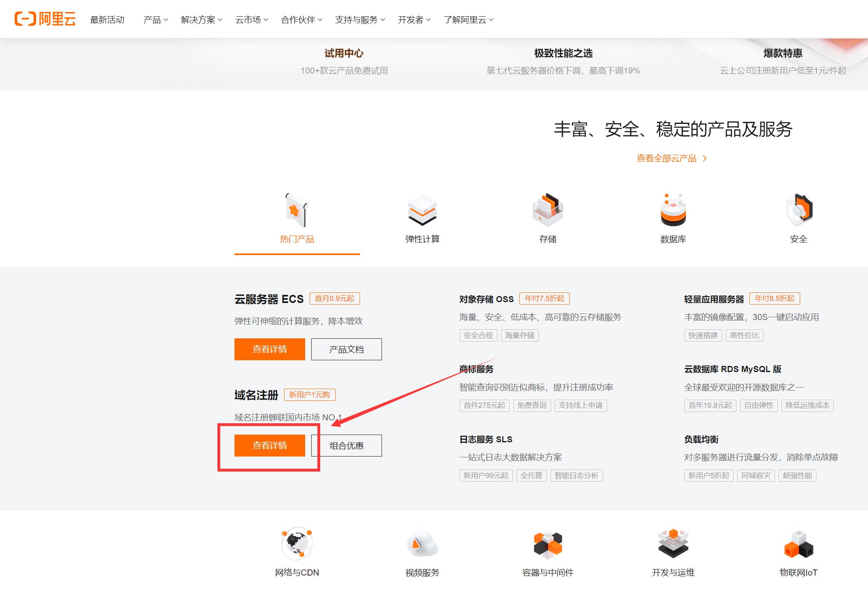Click the 组合优惠 option under 域名注册

(x=346, y=445)
